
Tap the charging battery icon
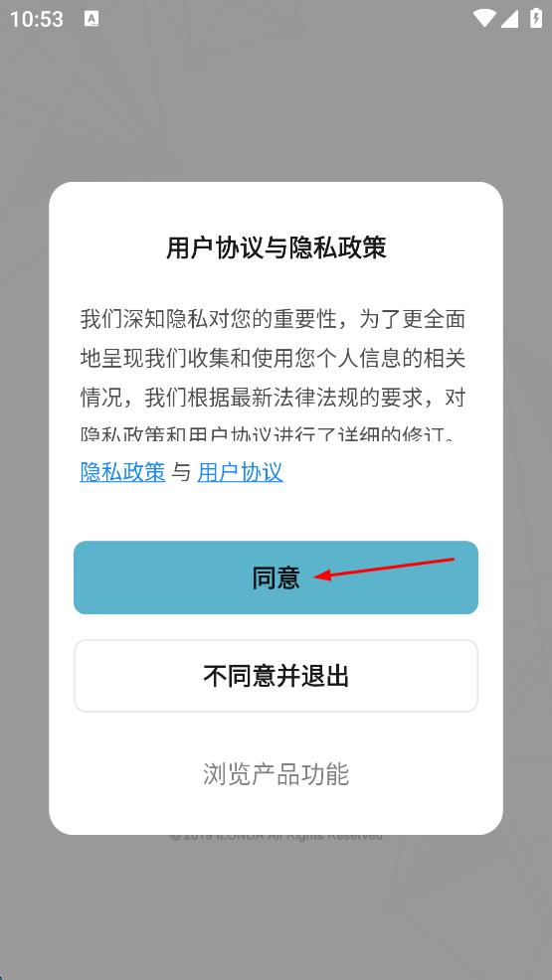tap(536, 18)
